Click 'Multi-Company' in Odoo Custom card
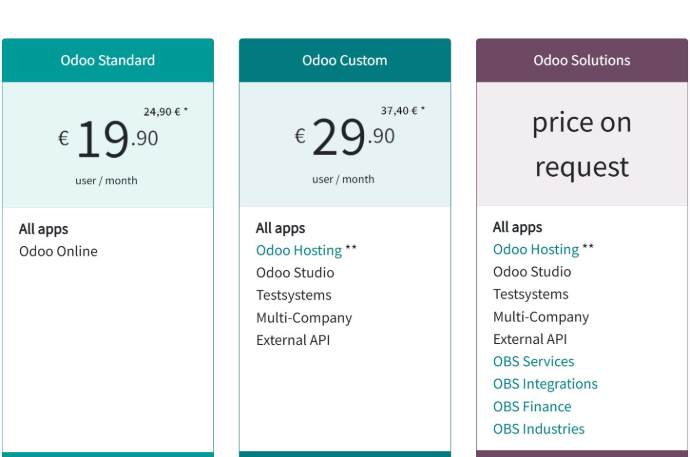The height and width of the screenshot is (457, 690). click(x=304, y=318)
